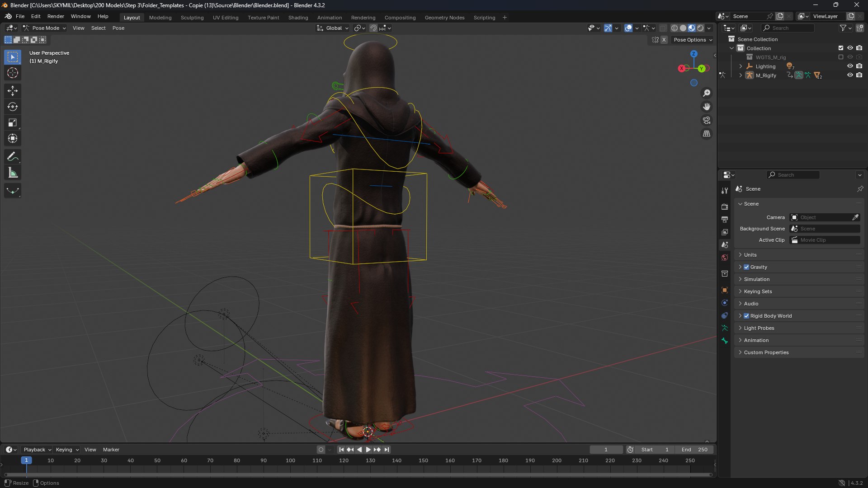868x488 pixels.
Task: Open the Pose Options dropdown
Action: pos(693,40)
